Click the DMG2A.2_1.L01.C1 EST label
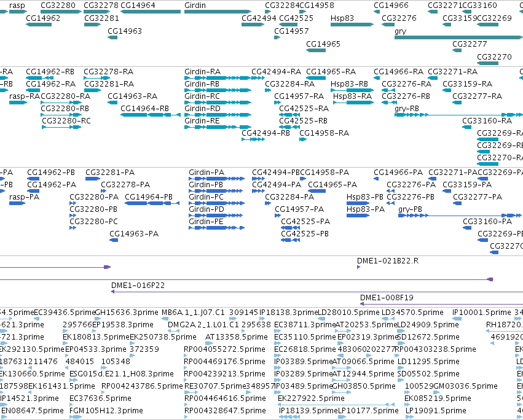Viewport: 523px width, 420px height. pyautogui.click(x=203, y=325)
